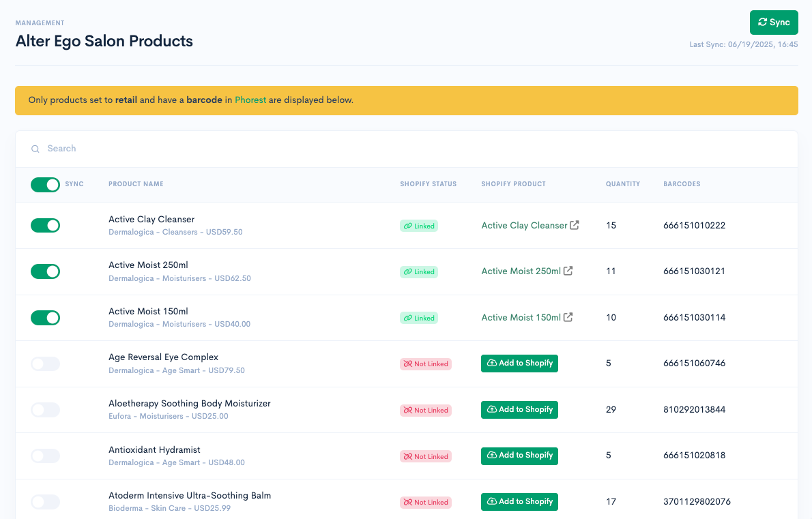This screenshot has width=812, height=519.
Task: Select barcode 666151060746
Action: (x=695, y=364)
